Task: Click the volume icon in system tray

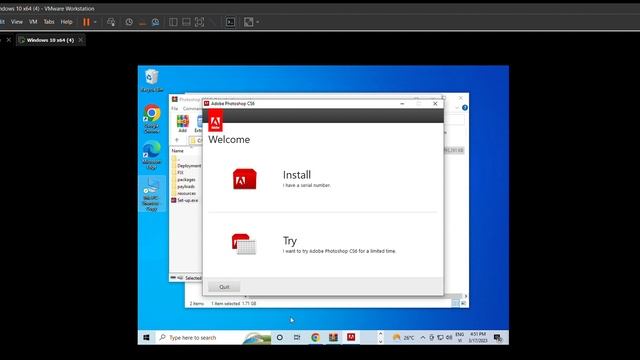Action: [449, 338]
